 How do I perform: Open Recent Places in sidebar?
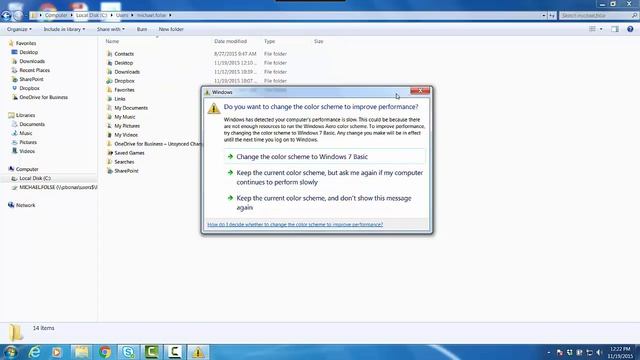34,70
